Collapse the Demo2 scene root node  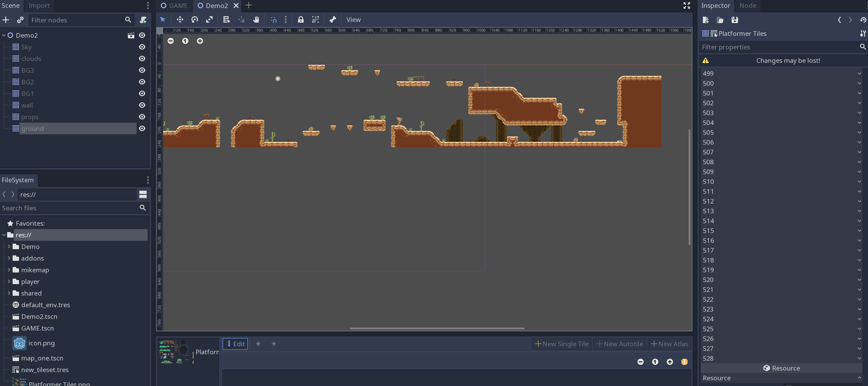[x=4, y=35]
